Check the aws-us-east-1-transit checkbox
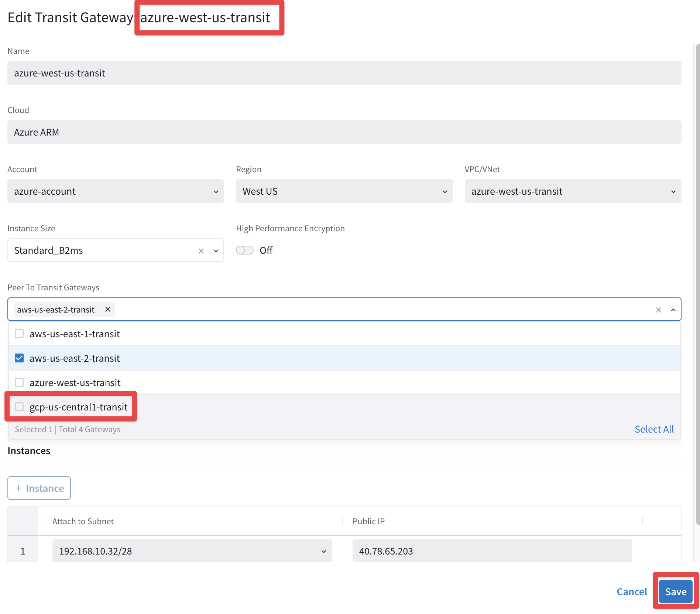The width and height of the screenshot is (700, 614). [19, 334]
